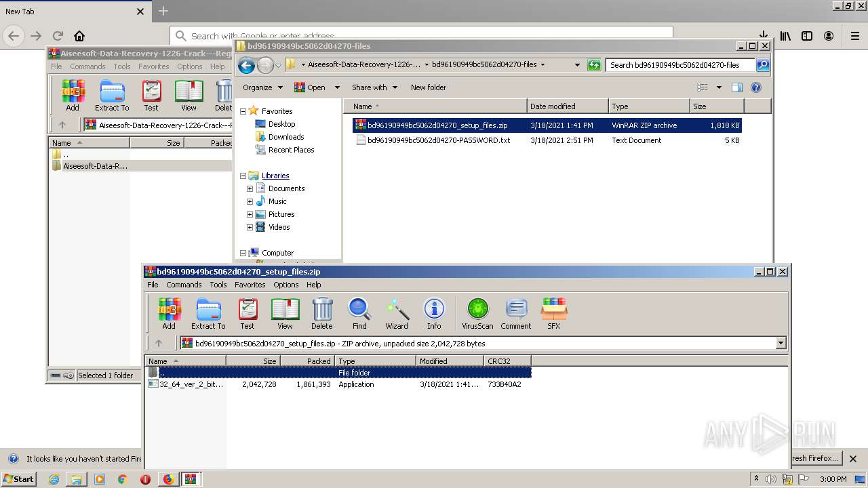Viewport: 868px width, 488px height.
Task: Click Test in Aiseesoft WinRAR window
Action: pos(151,96)
